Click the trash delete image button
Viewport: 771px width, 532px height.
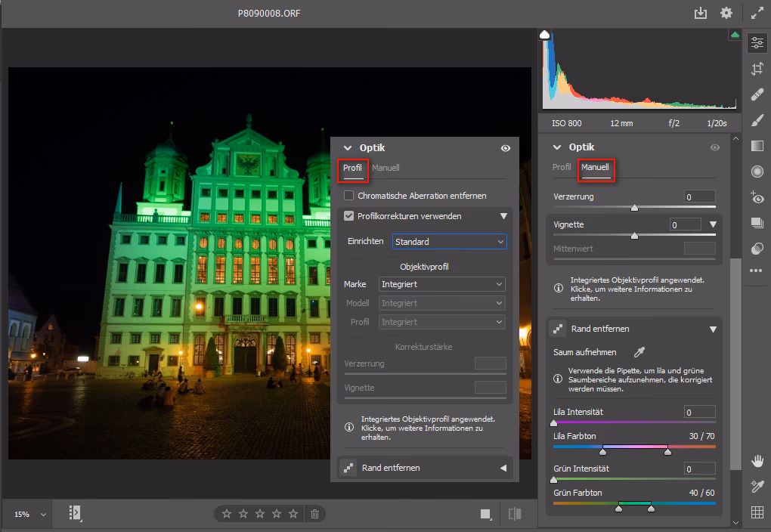tap(315, 514)
